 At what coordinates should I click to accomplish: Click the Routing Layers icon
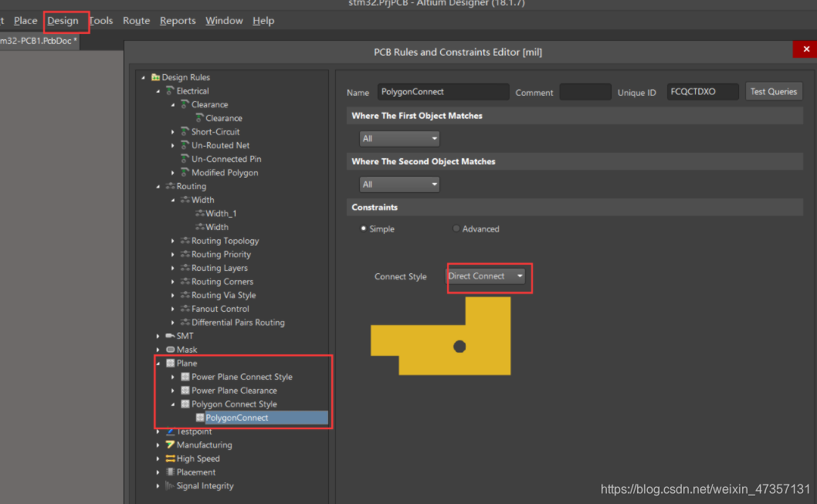point(185,268)
